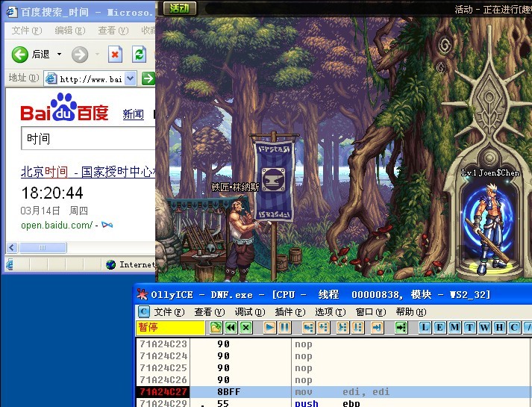Screen dimensions: 532x407
Task: Open Internet Explorer 查看(V) menu
Action: coord(113,31)
